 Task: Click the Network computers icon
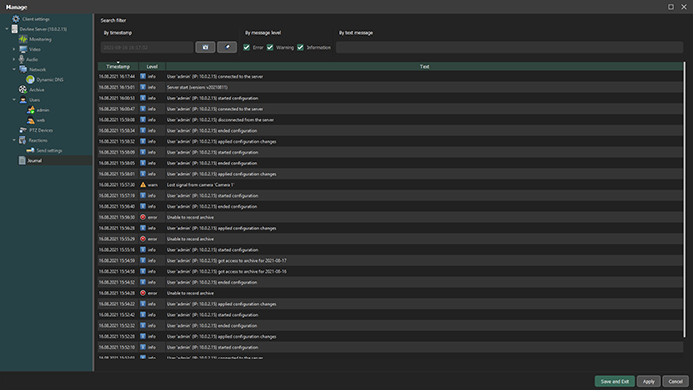point(23,69)
